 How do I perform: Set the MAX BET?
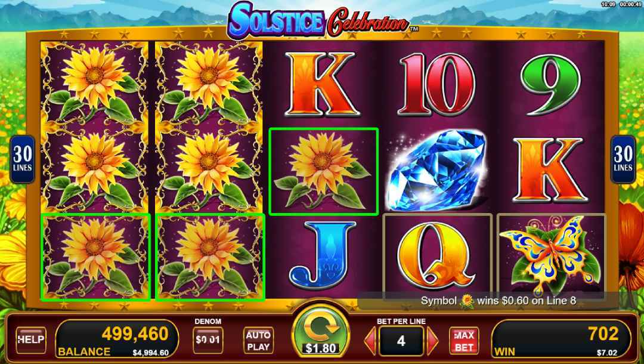pos(464,341)
